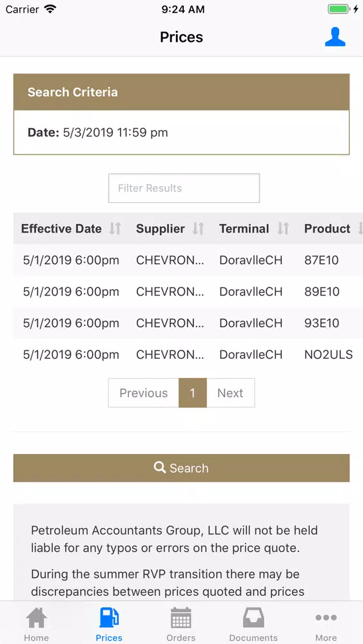Focus the Filter Results input field

[x=184, y=188]
